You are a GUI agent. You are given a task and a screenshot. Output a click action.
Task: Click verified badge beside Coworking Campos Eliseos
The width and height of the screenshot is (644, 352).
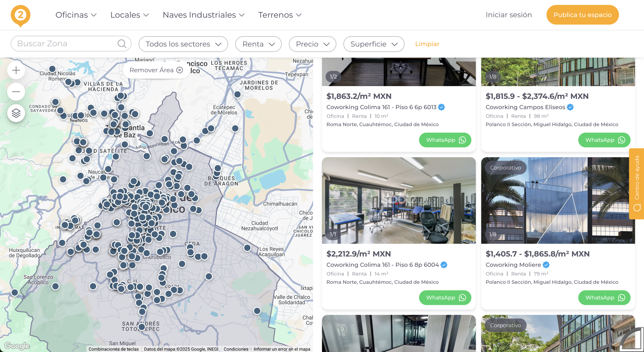[x=570, y=107]
